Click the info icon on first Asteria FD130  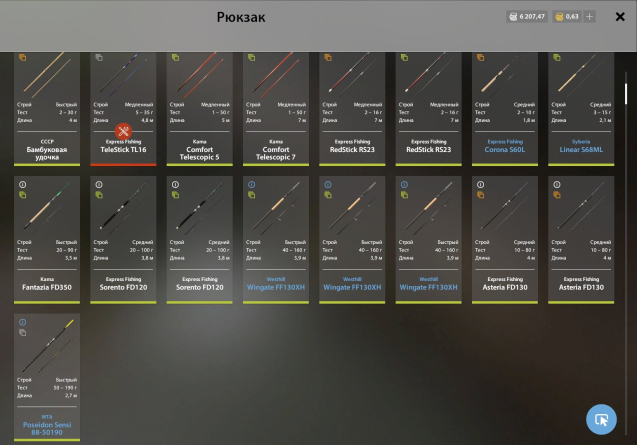pos(481,185)
